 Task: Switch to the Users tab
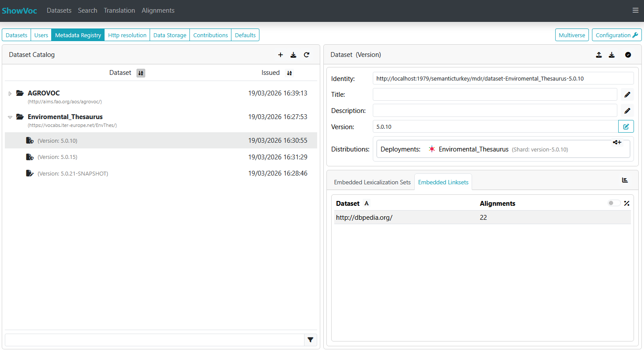point(41,35)
